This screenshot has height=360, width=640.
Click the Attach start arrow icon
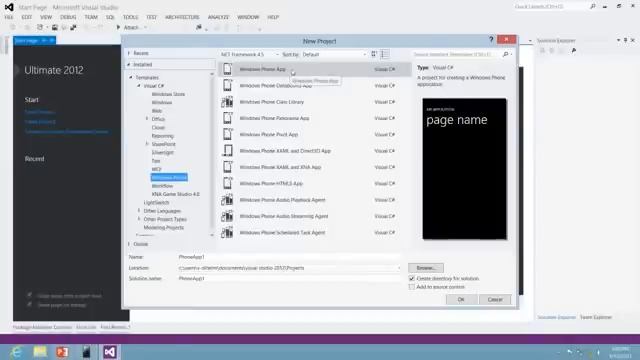(118, 27)
